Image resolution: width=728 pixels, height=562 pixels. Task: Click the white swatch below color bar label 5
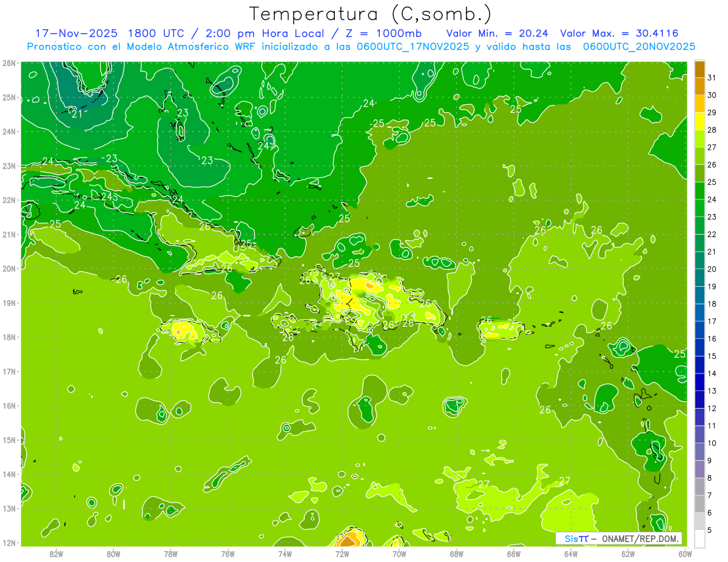pyautogui.click(x=699, y=538)
